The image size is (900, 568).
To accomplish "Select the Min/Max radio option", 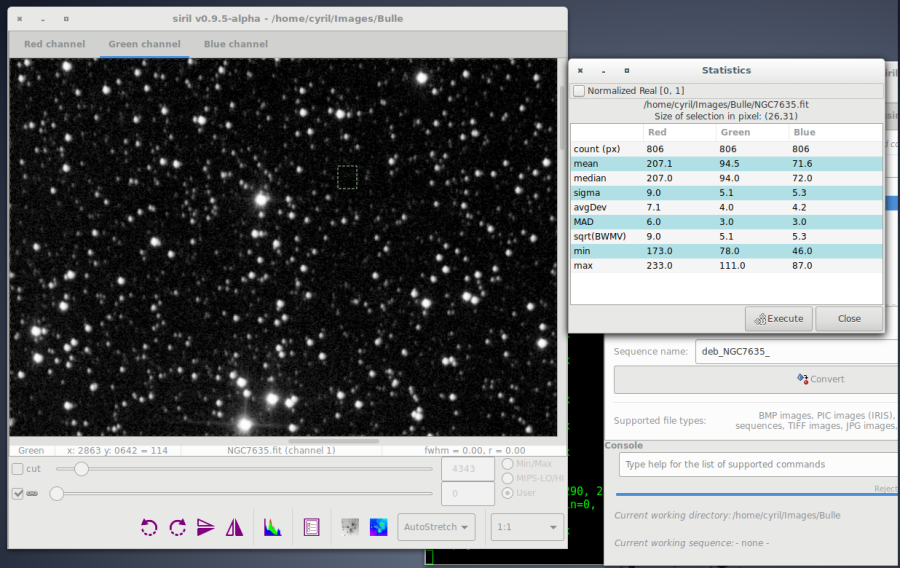I will click(508, 463).
